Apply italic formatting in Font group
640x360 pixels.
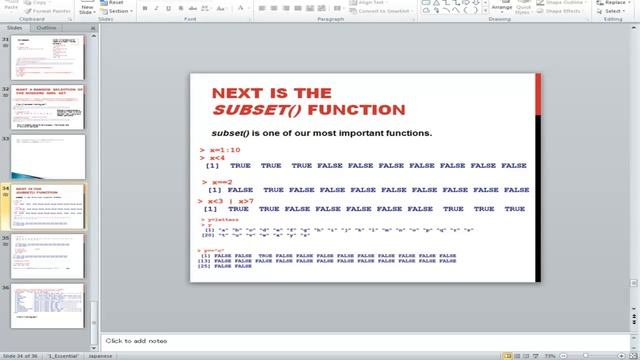(156, 9)
